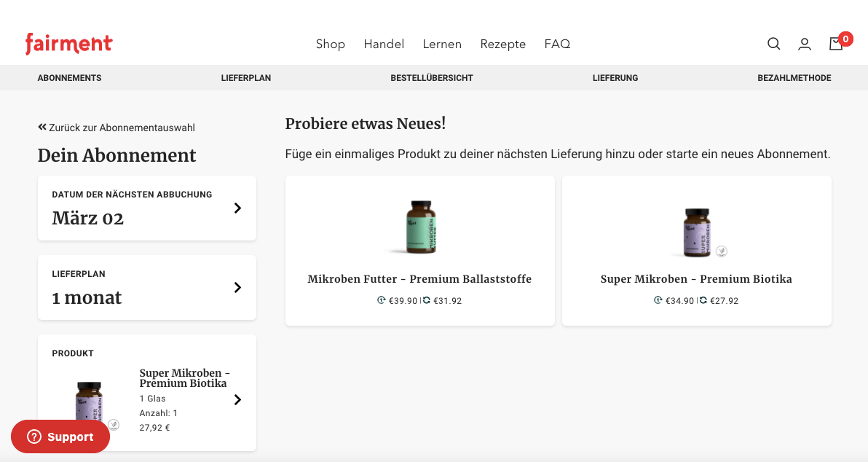The height and width of the screenshot is (462, 868).
Task: Expand the Produkt Super Mikroben chevron
Action: (237, 400)
